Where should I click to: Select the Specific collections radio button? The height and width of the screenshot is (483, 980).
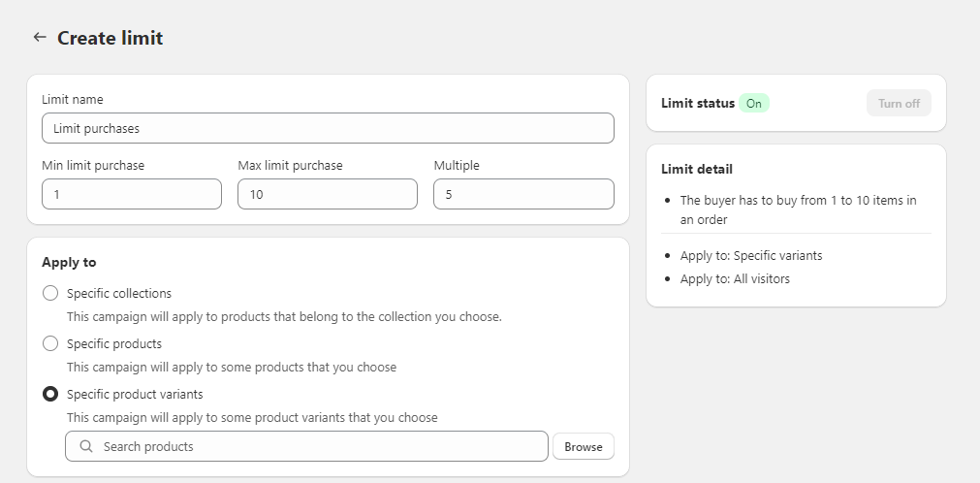[x=50, y=293]
